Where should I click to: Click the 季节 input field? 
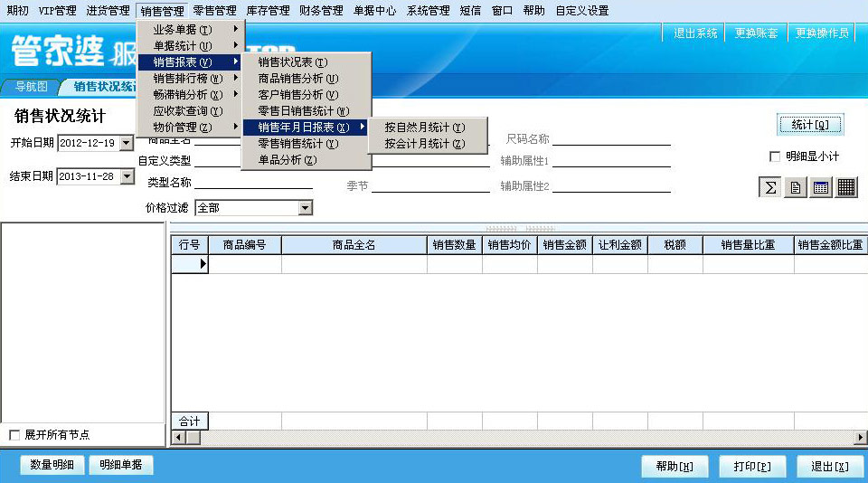tap(429, 185)
